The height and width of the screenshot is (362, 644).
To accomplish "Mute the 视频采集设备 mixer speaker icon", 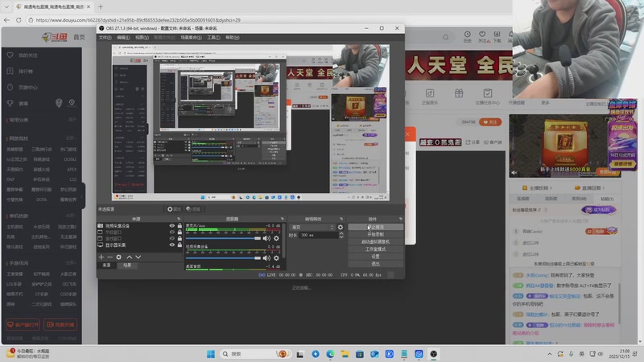I will (x=266, y=258).
